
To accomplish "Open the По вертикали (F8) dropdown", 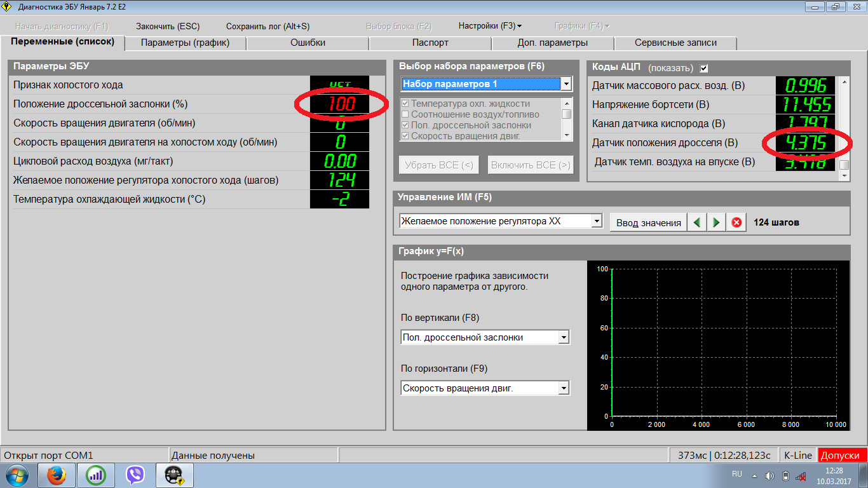I will click(x=563, y=337).
